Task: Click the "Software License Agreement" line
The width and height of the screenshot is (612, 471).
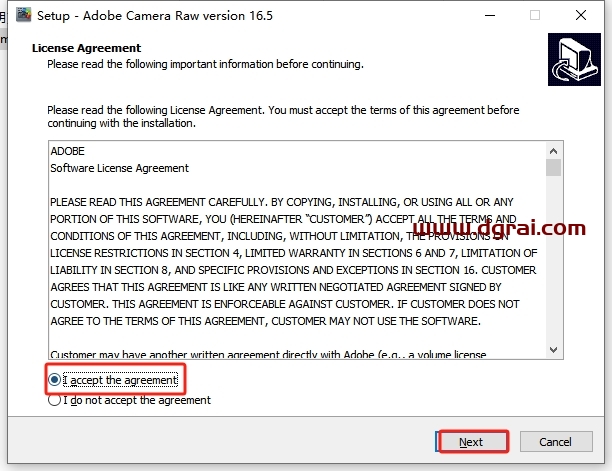Action: coord(119,168)
